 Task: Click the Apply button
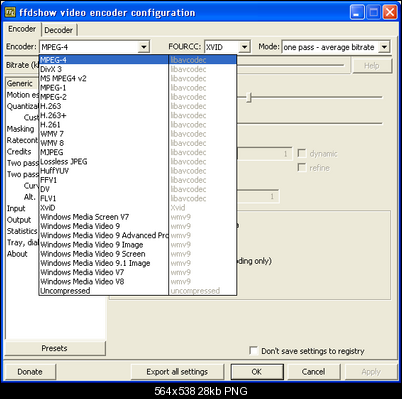(x=371, y=372)
